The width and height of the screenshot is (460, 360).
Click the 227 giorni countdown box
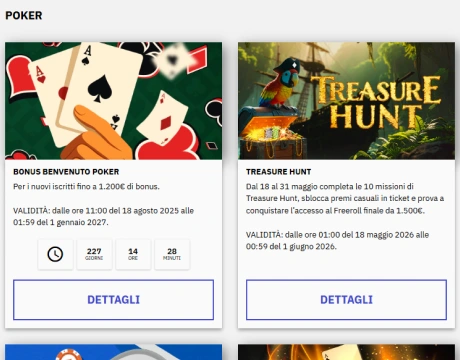coord(94,254)
